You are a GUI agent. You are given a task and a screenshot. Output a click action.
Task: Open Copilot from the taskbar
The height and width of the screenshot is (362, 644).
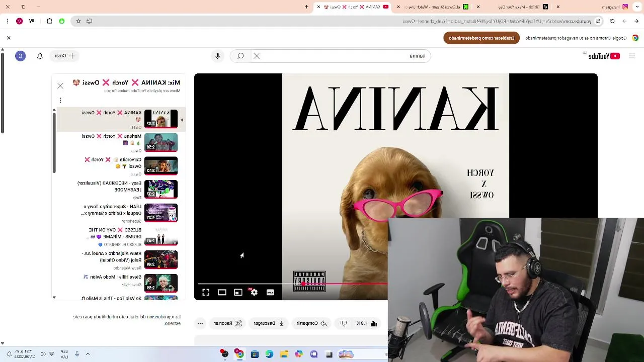pos(299,354)
